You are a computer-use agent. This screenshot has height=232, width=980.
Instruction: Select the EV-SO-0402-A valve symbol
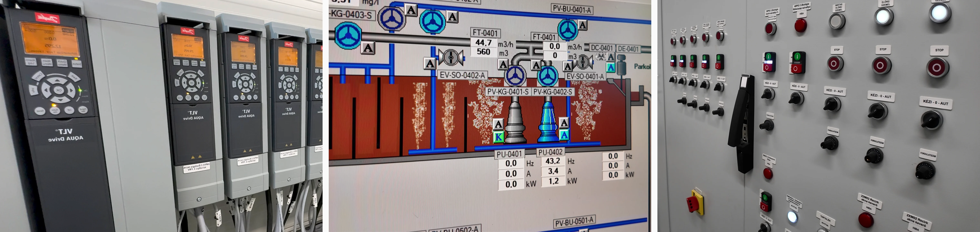[451, 58]
